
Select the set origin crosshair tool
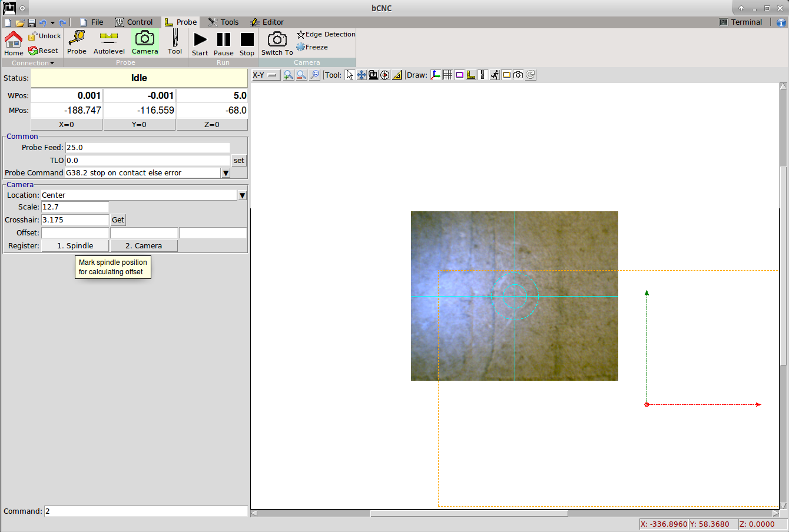(x=385, y=75)
